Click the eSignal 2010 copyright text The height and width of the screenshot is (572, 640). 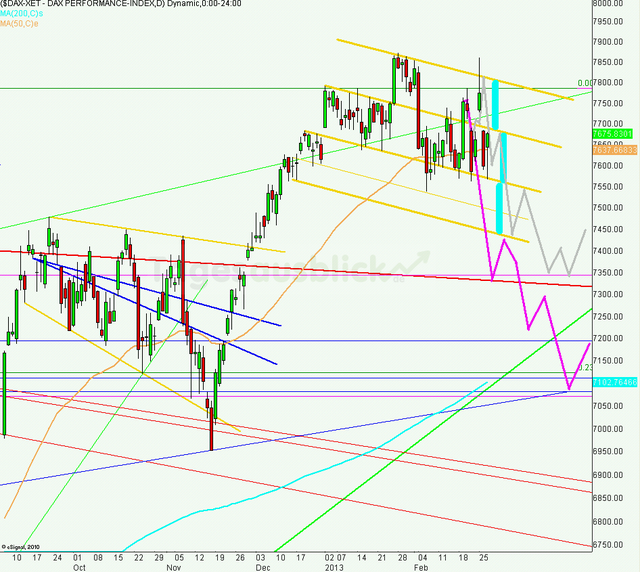coord(22,548)
